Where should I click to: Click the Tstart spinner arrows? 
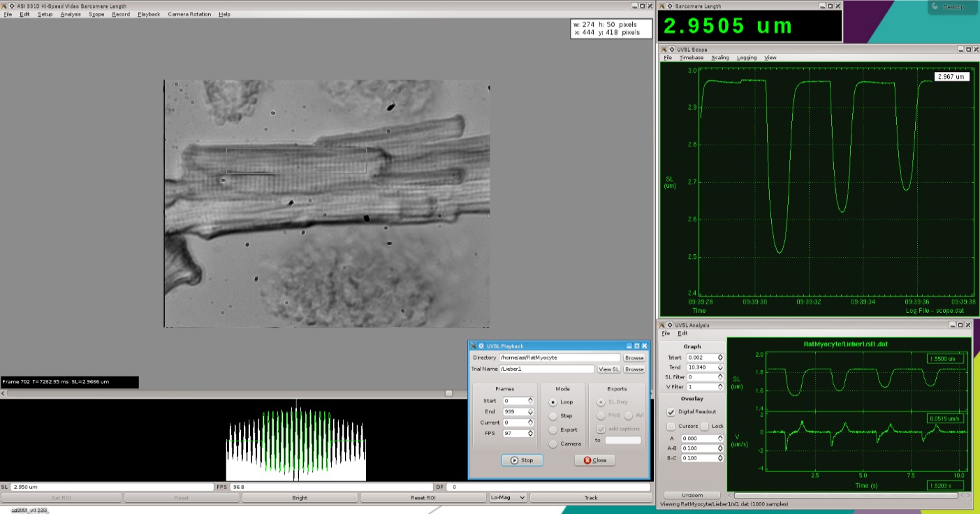[x=721, y=358]
